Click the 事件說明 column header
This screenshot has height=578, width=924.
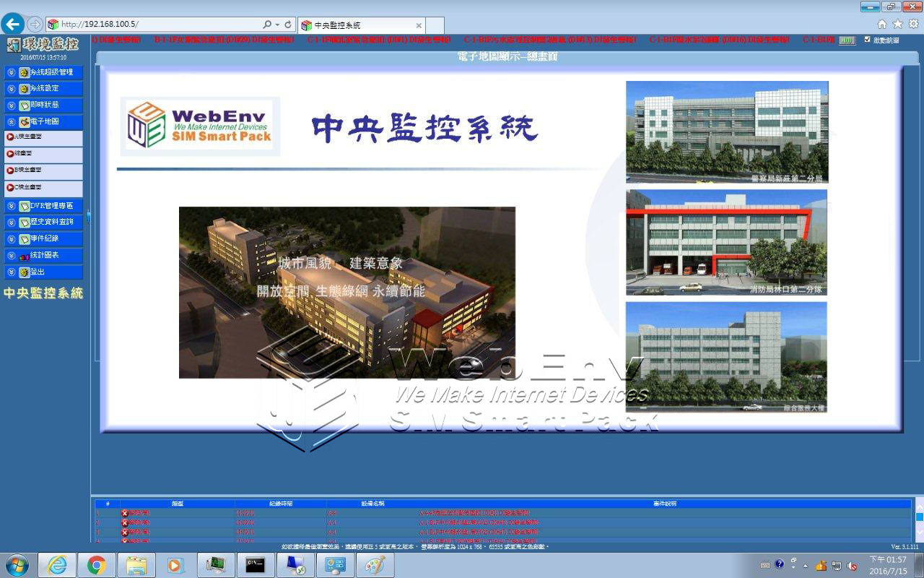point(665,504)
